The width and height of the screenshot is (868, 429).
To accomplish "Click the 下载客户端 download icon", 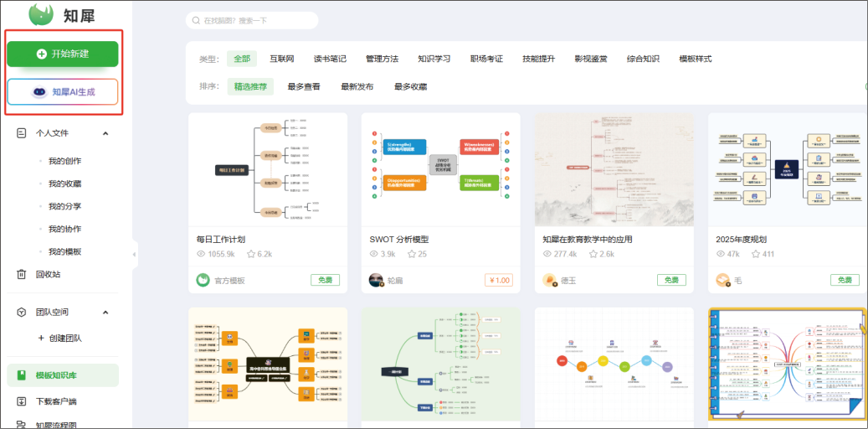I will (22, 401).
